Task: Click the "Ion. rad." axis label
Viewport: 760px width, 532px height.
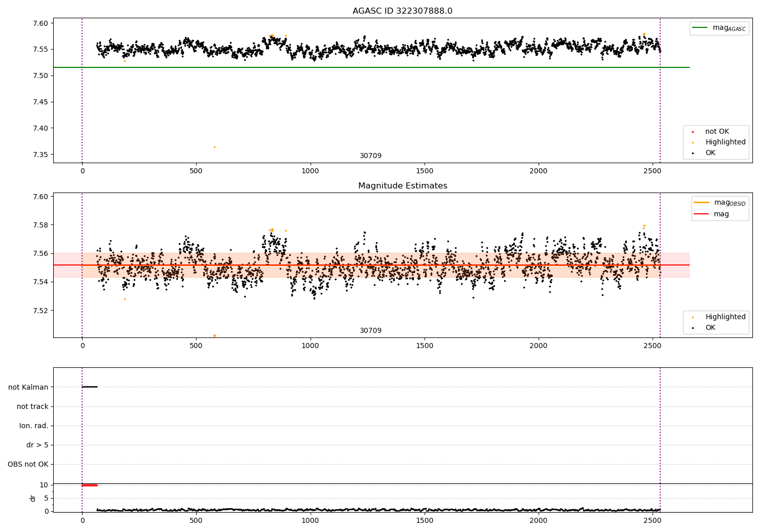Action: (x=34, y=426)
